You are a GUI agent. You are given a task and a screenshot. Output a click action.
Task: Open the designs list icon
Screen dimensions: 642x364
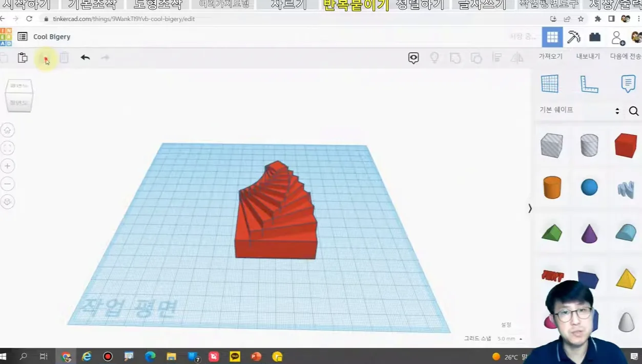(x=23, y=36)
